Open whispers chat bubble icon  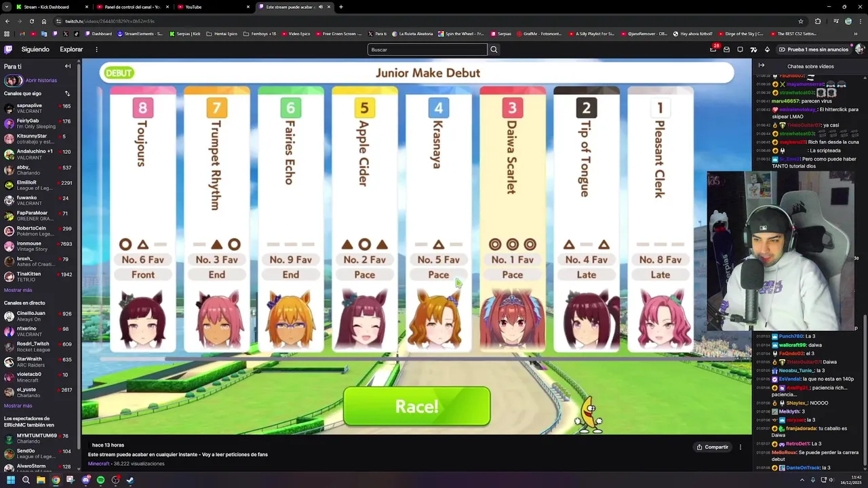click(x=740, y=49)
